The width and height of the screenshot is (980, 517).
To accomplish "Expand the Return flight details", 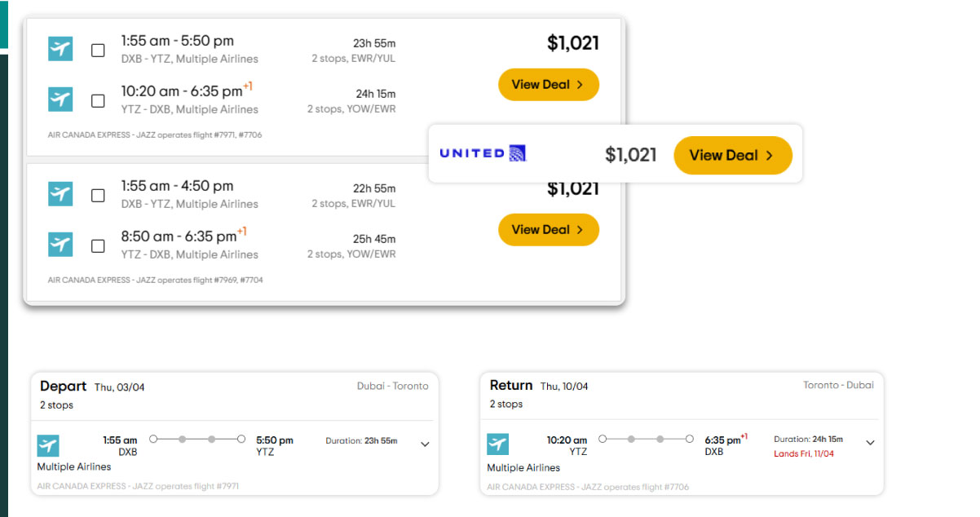I will click(870, 444).
